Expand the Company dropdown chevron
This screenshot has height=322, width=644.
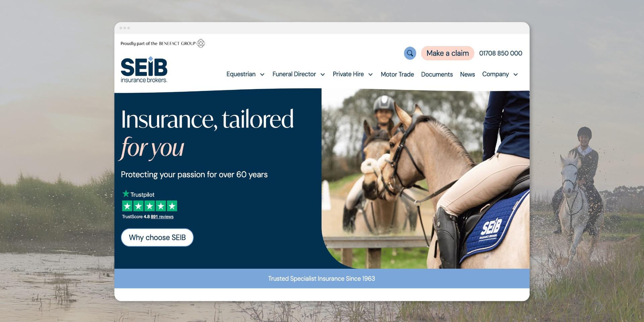point(516,74)
